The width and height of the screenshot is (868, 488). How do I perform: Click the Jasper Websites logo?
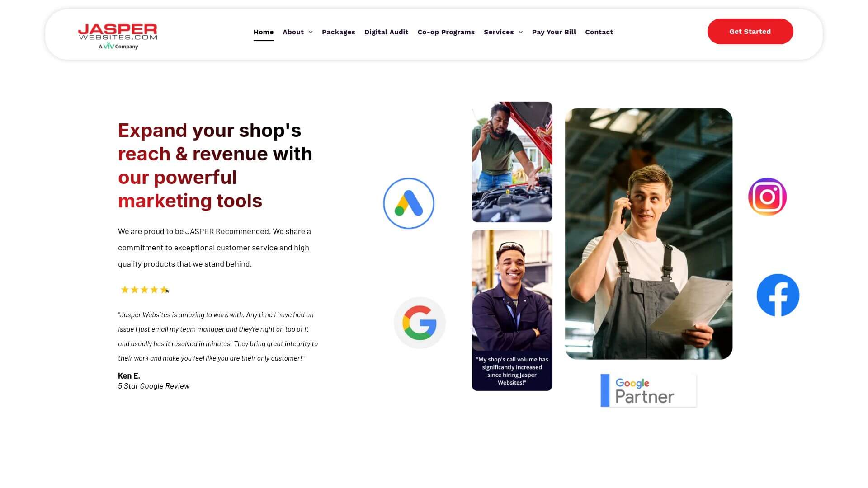click(x=118, y=36)
